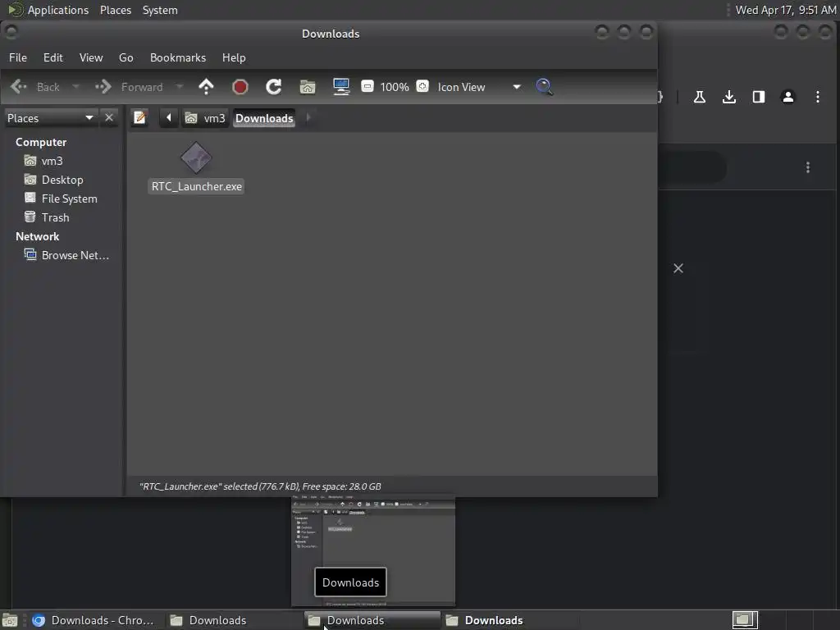Open Chrome three-dot main menu
Viewport: 840px width, 630px height.
pyautogui.click(x=818, y=97)
